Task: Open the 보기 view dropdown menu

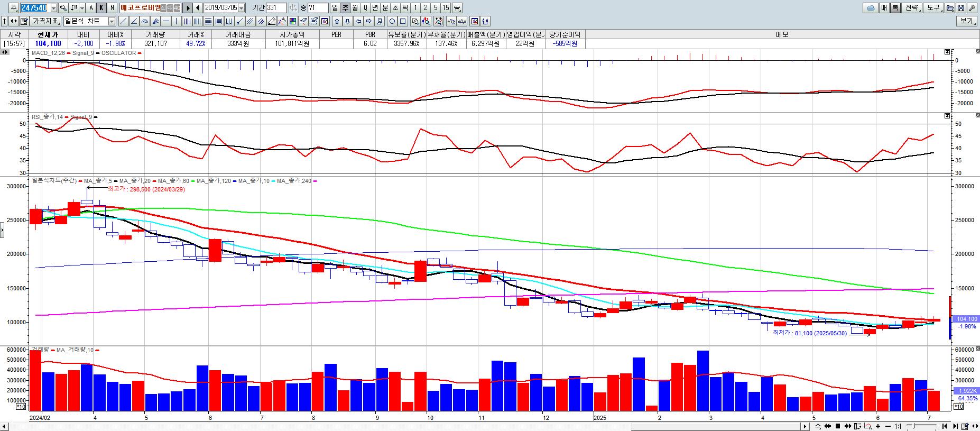Action: 967,21
